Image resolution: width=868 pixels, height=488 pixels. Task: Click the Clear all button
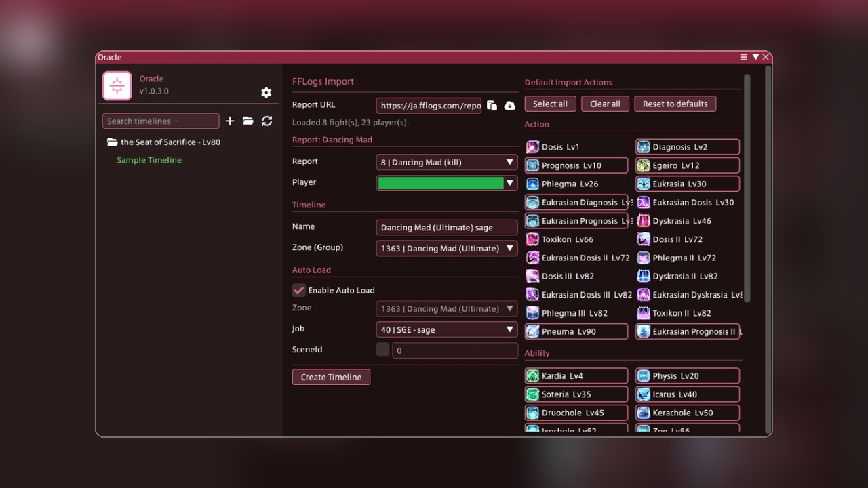click(605, 104)
